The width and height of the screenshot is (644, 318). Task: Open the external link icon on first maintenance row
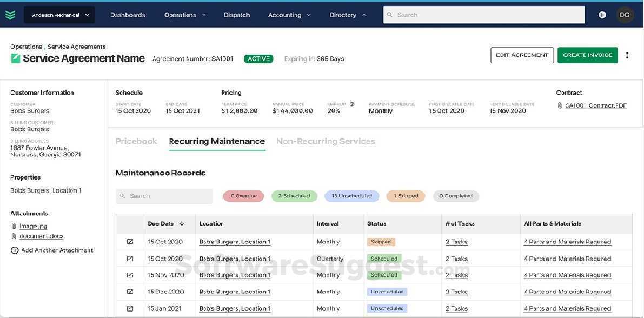[130, 241]
